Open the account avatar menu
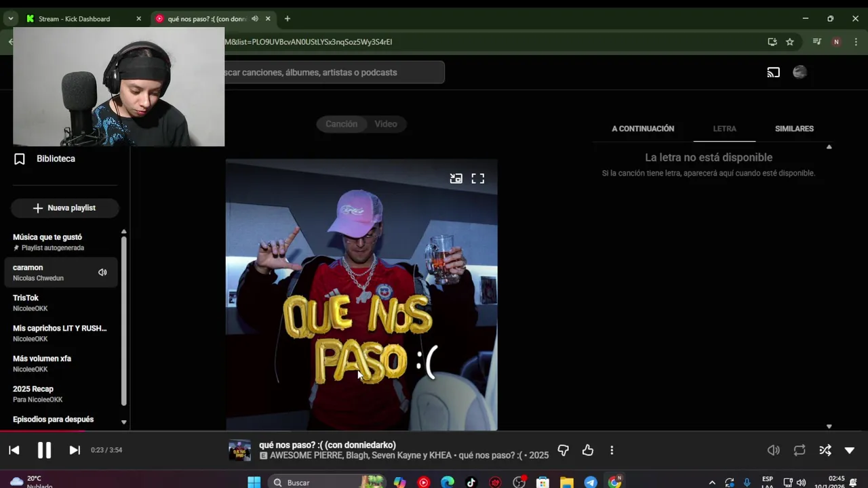Viewport: 868px width, 488px height. point(800,73)
